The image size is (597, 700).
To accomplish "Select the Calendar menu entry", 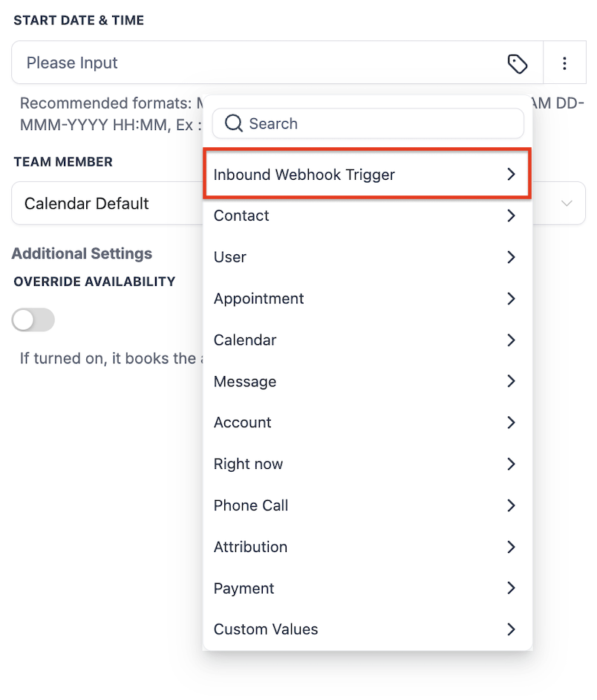I will pos(368,340).
